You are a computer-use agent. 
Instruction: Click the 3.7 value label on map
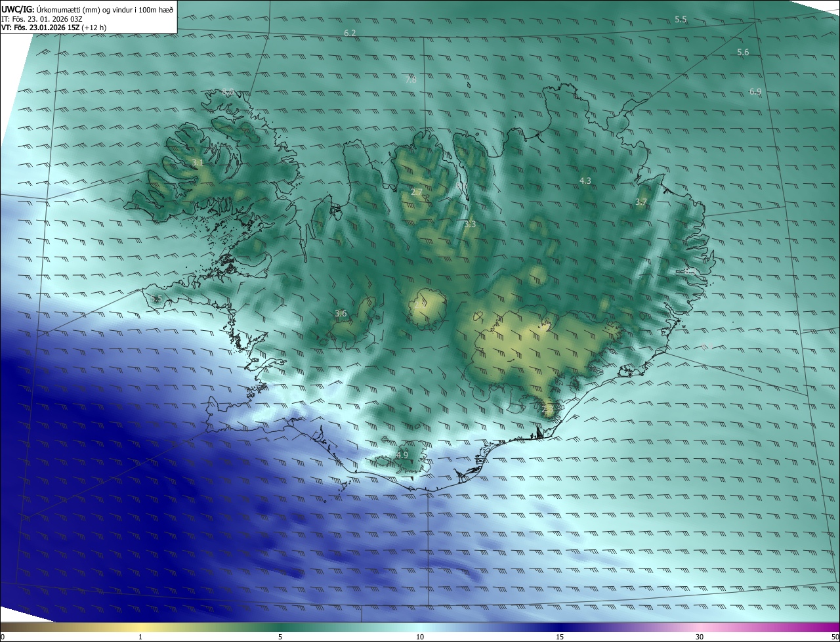[641, 202]
